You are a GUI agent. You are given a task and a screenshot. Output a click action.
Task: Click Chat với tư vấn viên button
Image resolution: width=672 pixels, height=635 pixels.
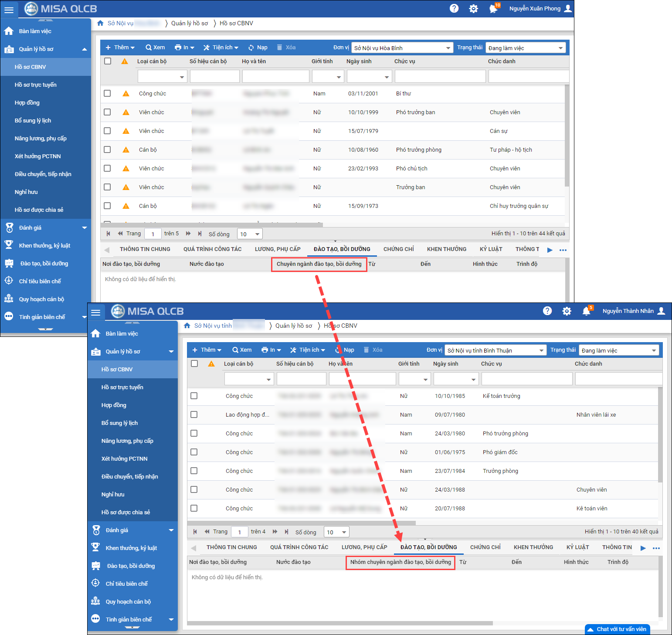(x=617, y=629)
